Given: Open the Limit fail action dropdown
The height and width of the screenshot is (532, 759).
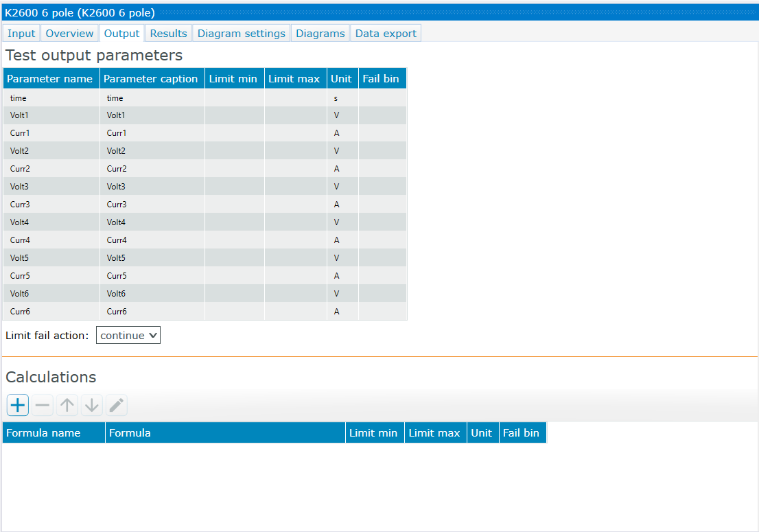Looking at the screenshot, I should tap(128, 335).
